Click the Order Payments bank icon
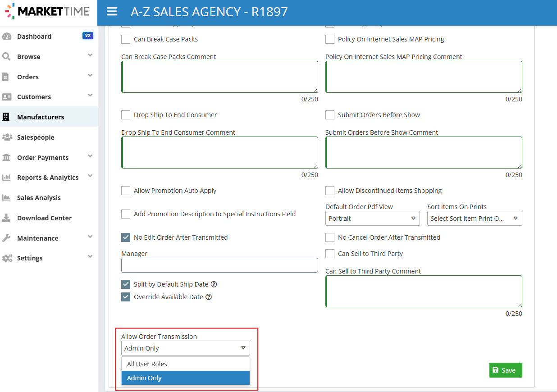557x392 pixels. [x=6, y=157]
